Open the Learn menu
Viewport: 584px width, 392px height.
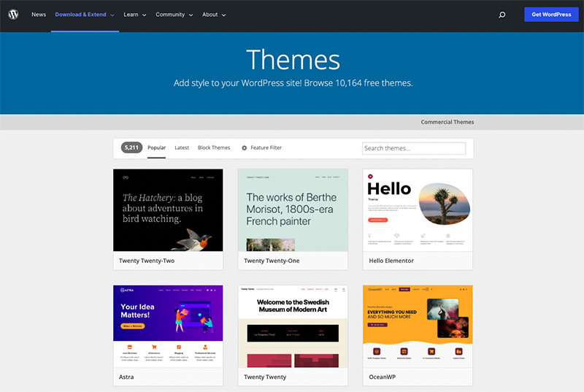coord(131,15)
